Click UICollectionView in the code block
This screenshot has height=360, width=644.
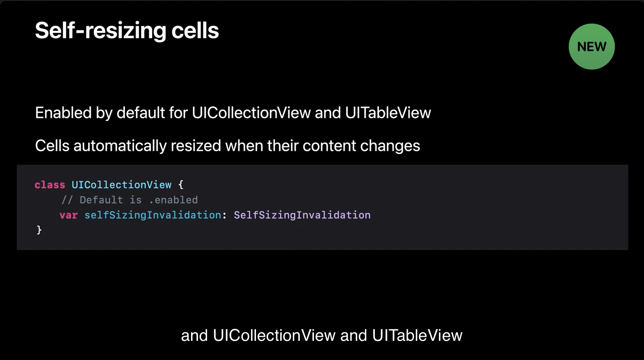[121, 185]
